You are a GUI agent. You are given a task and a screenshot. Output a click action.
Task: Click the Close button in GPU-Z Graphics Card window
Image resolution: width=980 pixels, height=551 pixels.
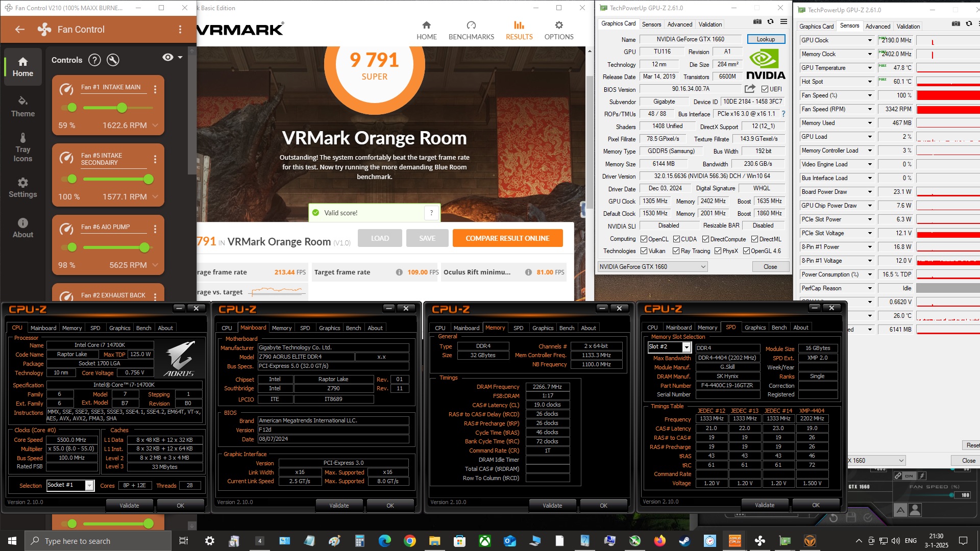click(x=770, y=267)
